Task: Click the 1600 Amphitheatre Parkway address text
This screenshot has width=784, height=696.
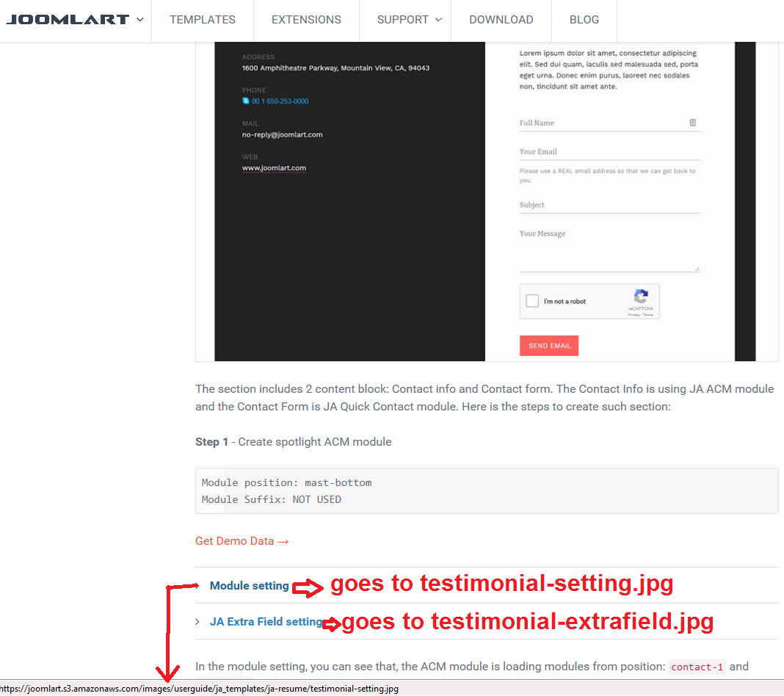Action: tap(335, 68)
